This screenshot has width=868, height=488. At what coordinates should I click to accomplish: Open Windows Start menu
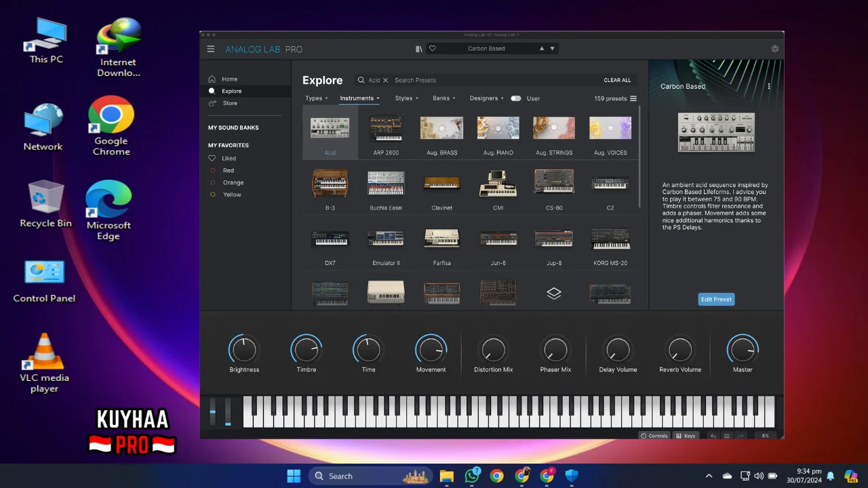point(294,476)
